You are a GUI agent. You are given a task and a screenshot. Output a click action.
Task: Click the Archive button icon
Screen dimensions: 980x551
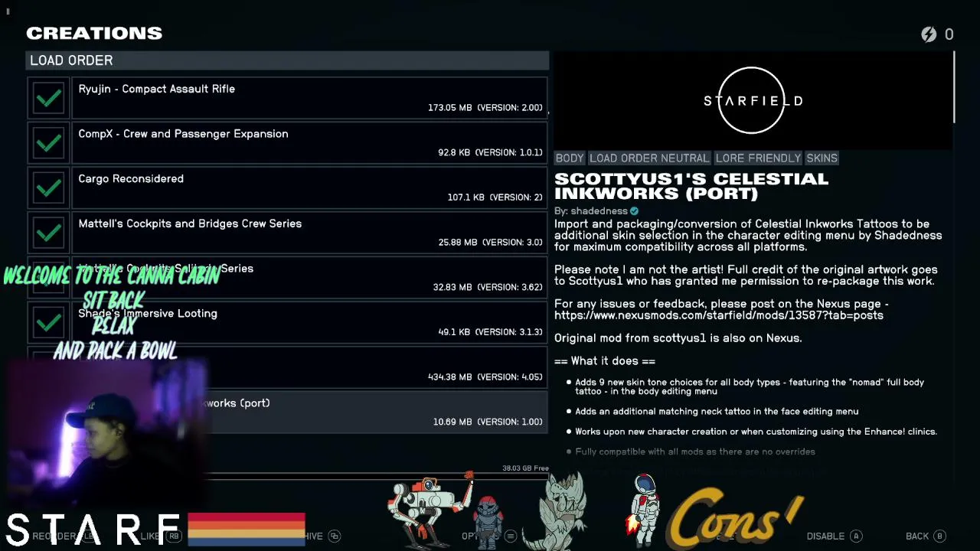click(334, 536)
